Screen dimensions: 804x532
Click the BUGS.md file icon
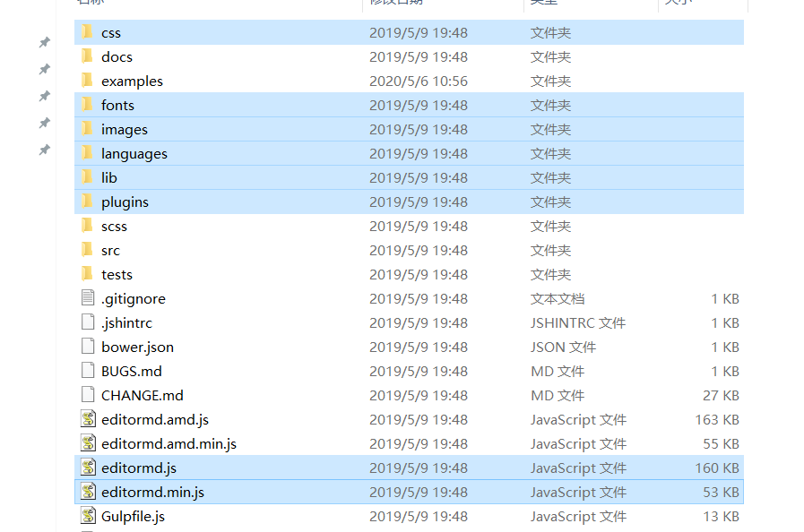click(88, 370)
